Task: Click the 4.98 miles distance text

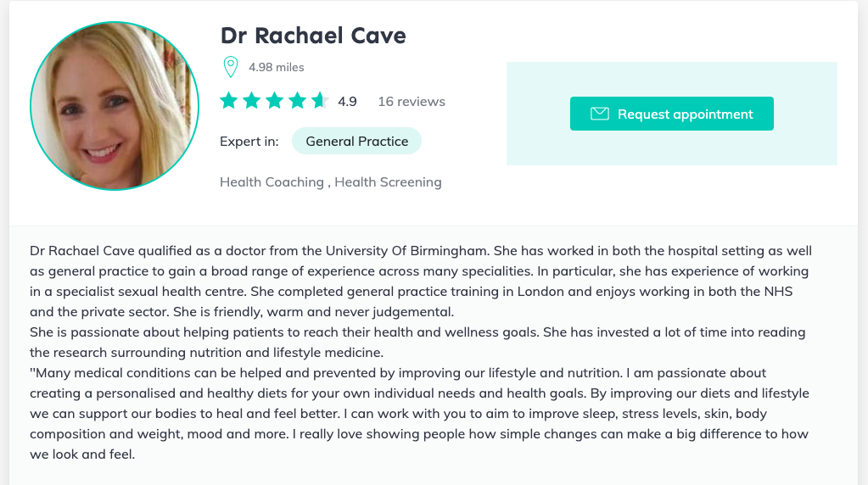Action: coord(277,68)
